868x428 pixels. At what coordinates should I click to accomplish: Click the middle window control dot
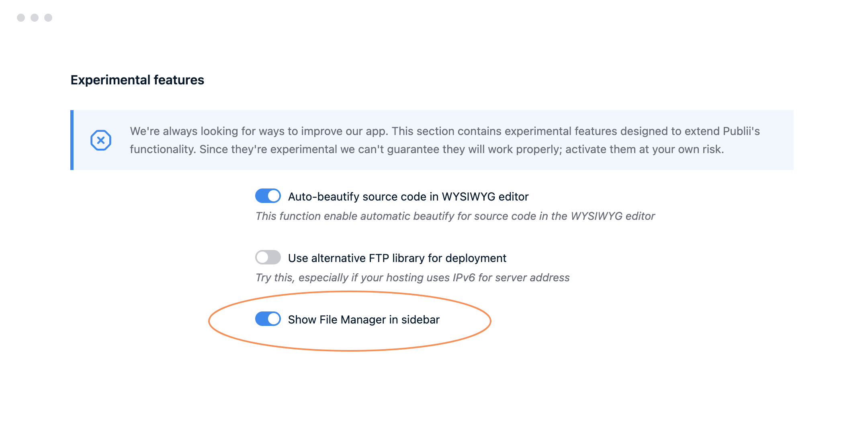35,18
